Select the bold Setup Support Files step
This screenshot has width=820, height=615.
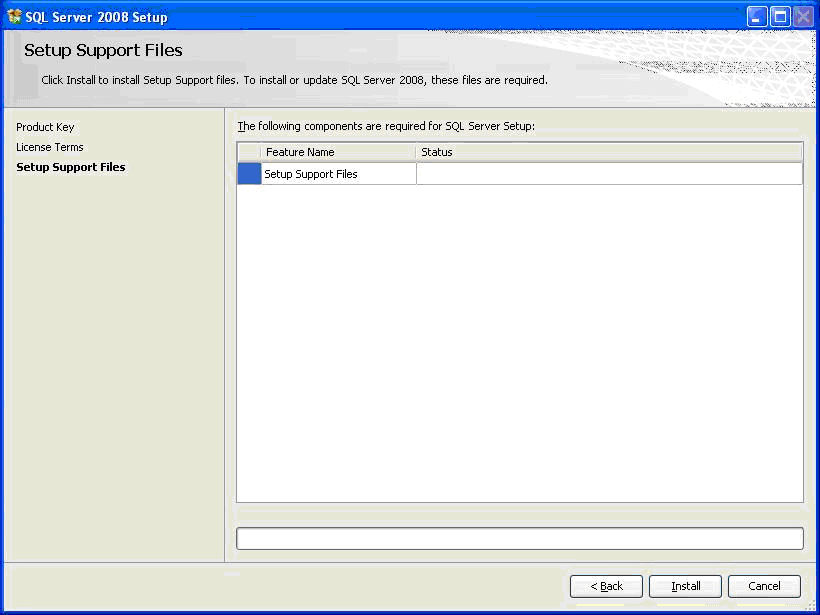click(71, 167)
